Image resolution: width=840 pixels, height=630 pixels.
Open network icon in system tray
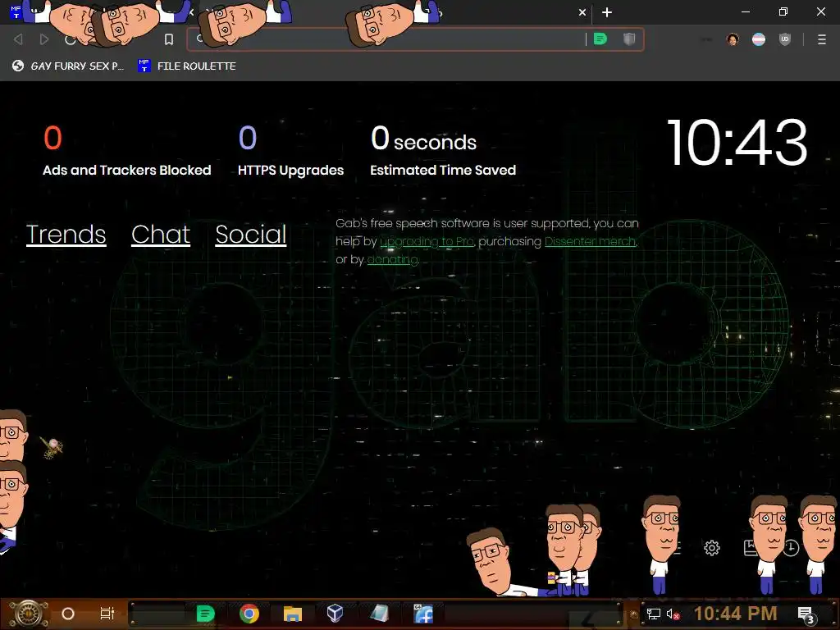(x=653, y=614)
